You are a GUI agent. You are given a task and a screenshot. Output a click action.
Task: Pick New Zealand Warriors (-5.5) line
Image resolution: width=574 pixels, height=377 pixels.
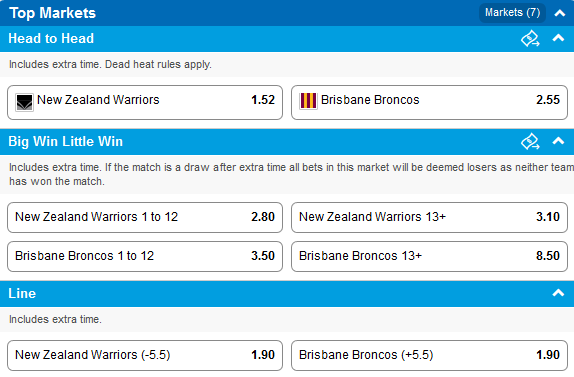pyautogui.click(x=145, y=355)
